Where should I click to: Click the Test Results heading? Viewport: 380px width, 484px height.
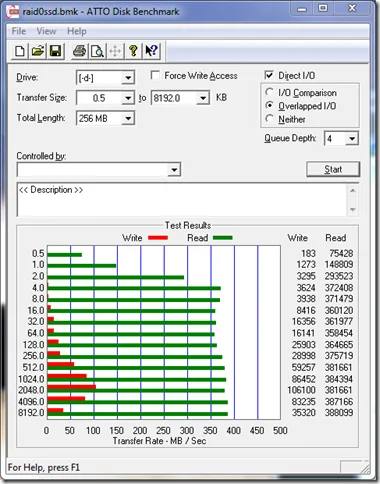pyautogui.click(x=188, y=225)
